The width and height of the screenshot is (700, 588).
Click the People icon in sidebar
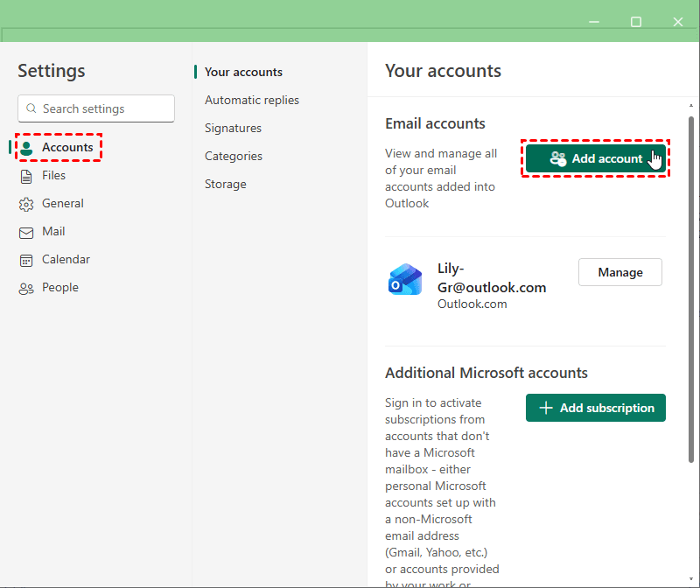tap(26, 288)
